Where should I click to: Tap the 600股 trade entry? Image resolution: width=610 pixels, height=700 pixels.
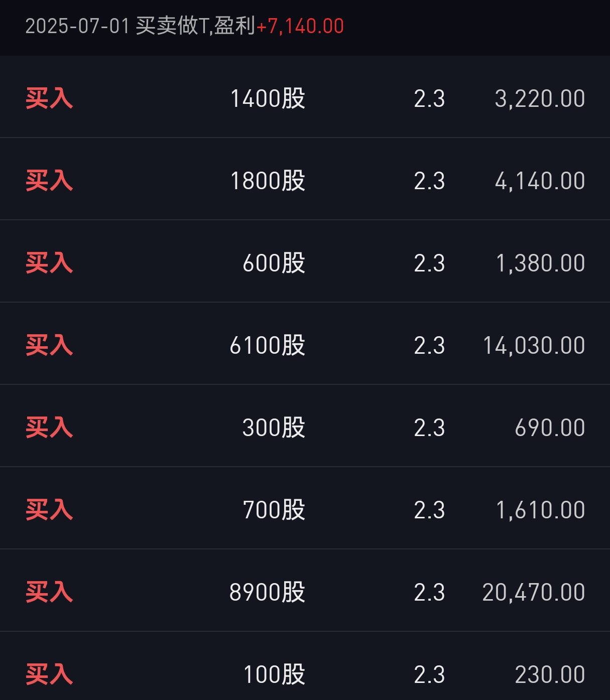point(305,261)
